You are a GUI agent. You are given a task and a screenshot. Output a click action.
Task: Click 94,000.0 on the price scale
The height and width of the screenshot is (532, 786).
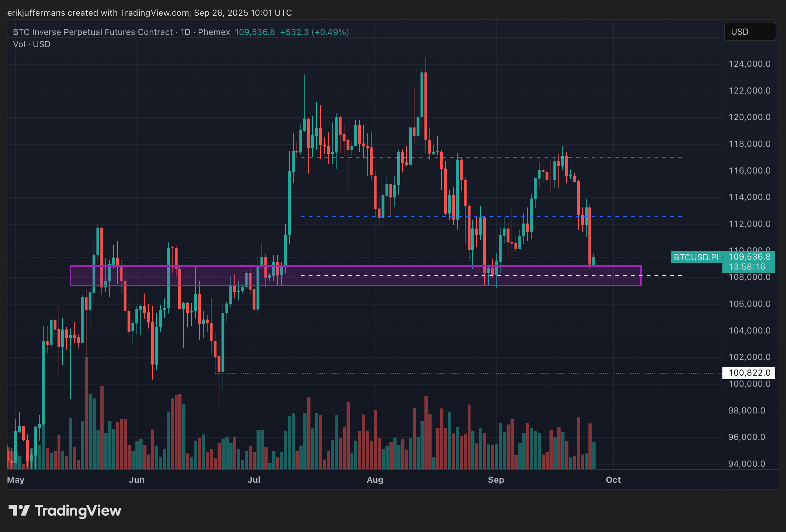746,464
